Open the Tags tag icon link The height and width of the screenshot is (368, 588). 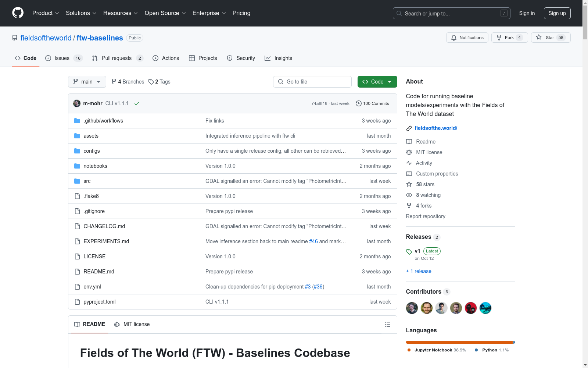tap(151, 82)
